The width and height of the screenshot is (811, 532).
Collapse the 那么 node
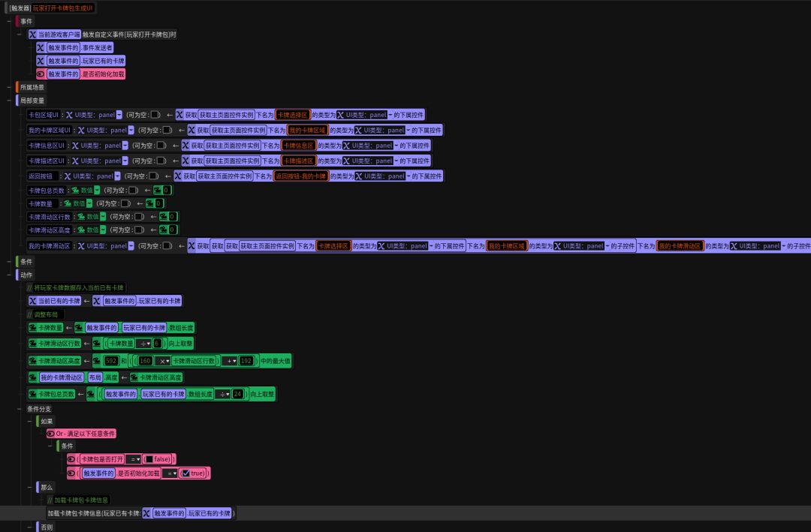pos(30,488)
